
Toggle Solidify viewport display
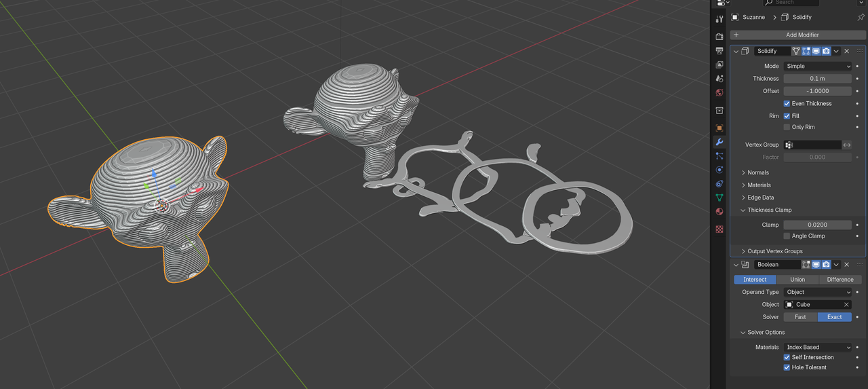(x=816, y=51)
